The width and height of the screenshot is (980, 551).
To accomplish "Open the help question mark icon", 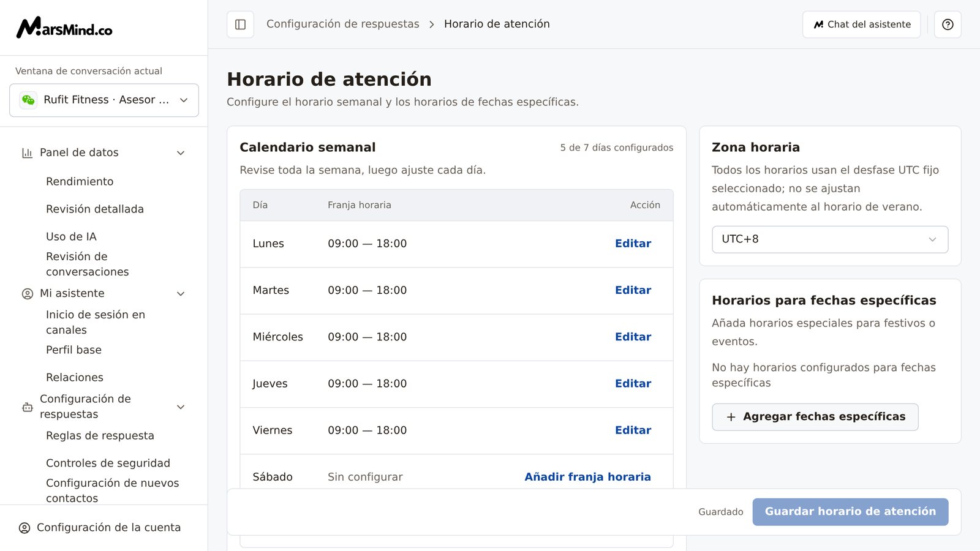I will 948,24.
